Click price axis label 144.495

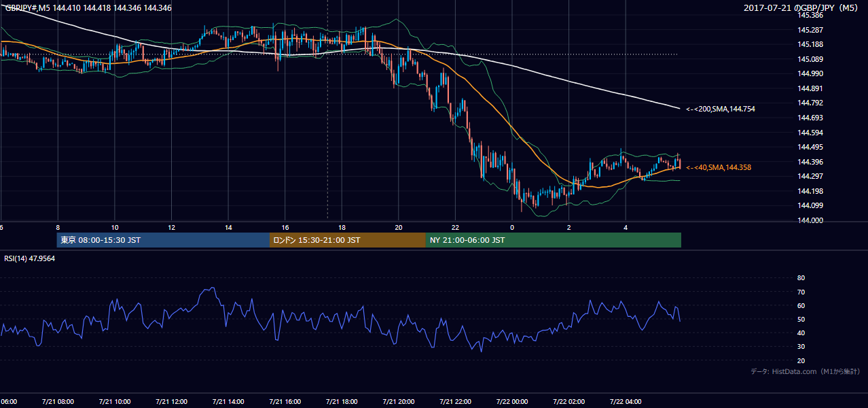point(811,147)
